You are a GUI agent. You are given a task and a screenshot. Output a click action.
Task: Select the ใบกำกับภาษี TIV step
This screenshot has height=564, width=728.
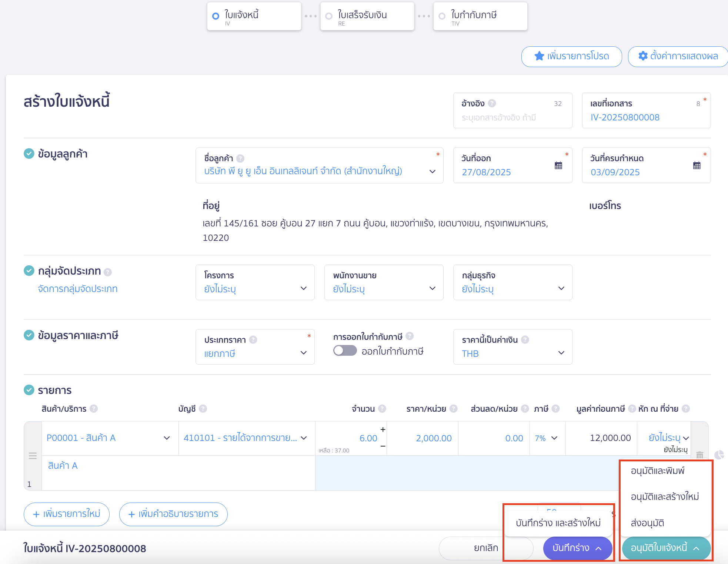(480, 16)
